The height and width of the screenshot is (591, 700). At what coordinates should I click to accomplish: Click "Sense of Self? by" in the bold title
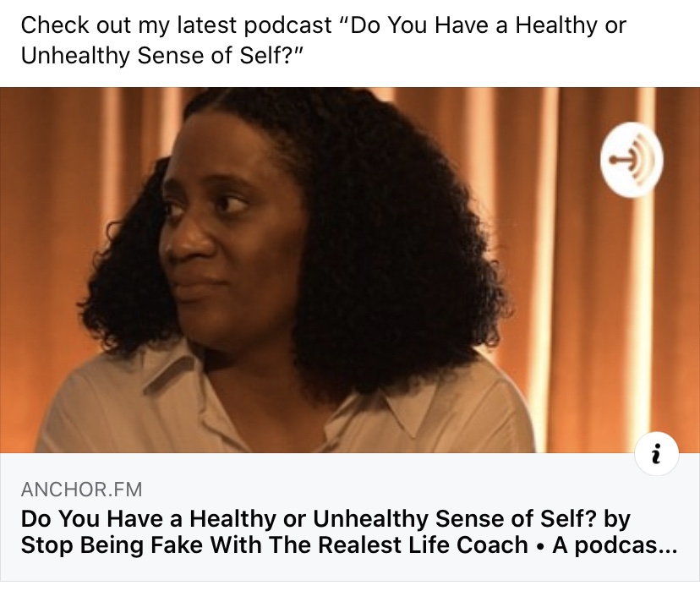pos(532,518)
